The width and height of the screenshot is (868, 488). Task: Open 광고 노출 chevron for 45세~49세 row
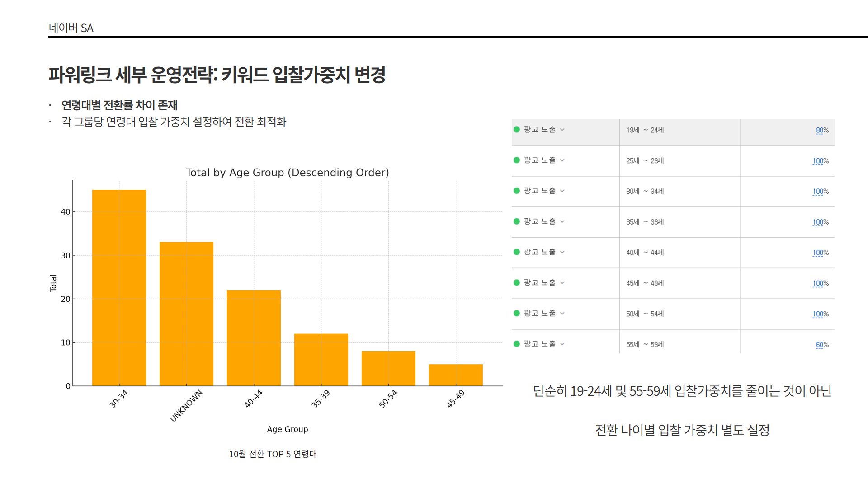tap(562, 283)
